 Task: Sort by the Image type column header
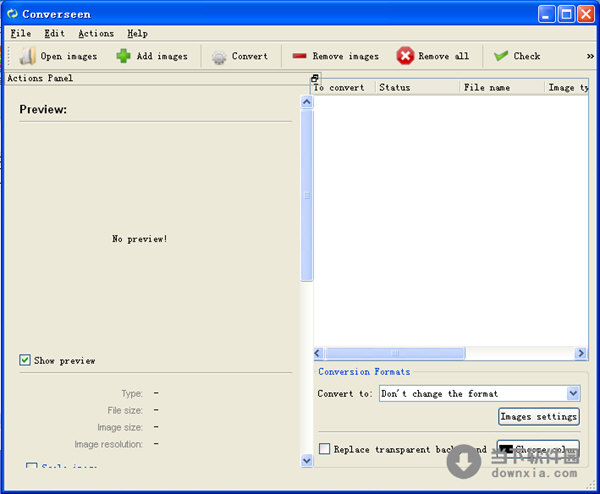(x=566, y=88)
